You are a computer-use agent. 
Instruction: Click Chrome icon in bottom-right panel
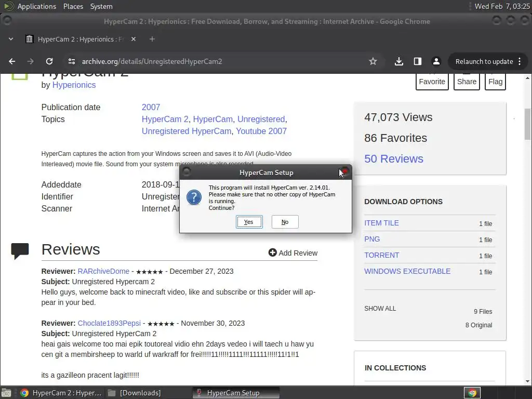[x=472, y=393]
